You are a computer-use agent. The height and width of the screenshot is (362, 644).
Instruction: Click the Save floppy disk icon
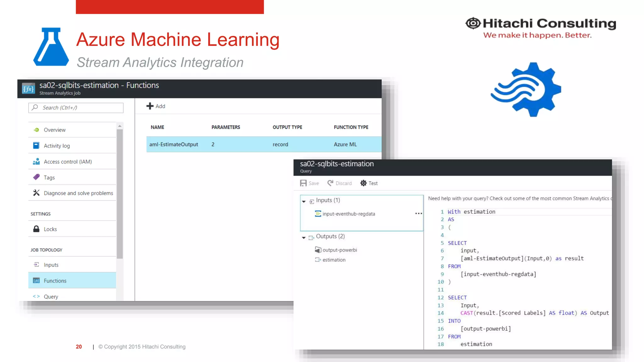pyautogui.click(x=303, y=183)
